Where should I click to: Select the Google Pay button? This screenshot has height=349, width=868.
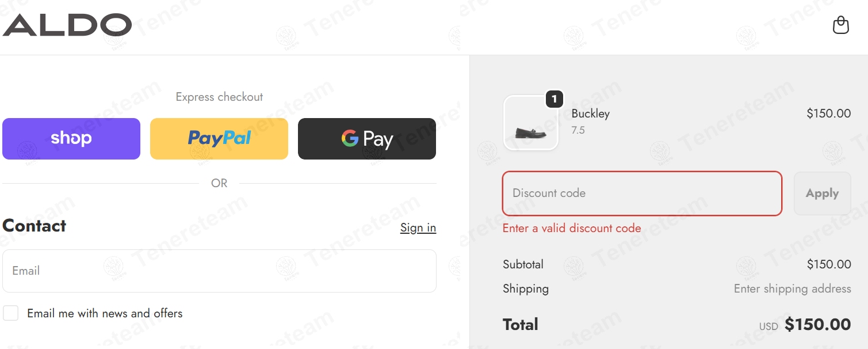click(367, 139)
